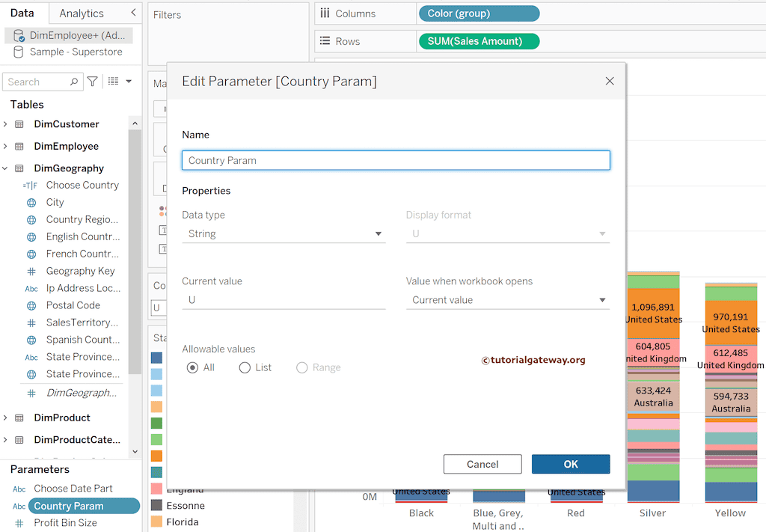Select the French Countr field

point(82,254)
